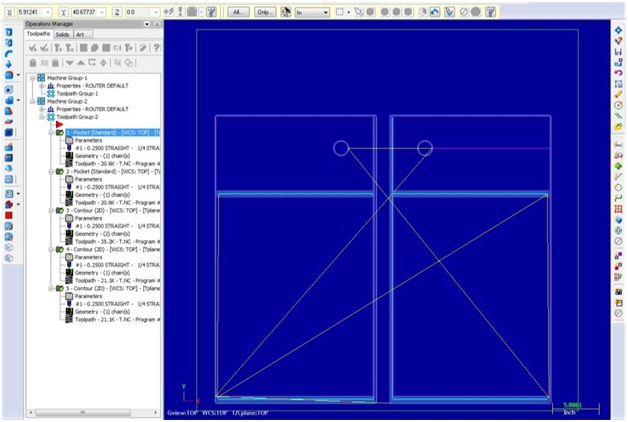This screenshot has height=422, width=628.
Task: Select Toolpath - 35.2K - T.NC entry
Action: pyautogui.click(x=117, y=242)
